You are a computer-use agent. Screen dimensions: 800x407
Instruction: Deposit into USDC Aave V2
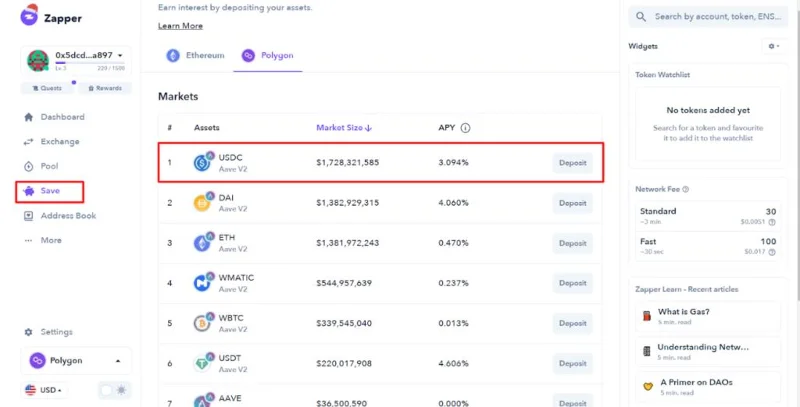point(572,163)
